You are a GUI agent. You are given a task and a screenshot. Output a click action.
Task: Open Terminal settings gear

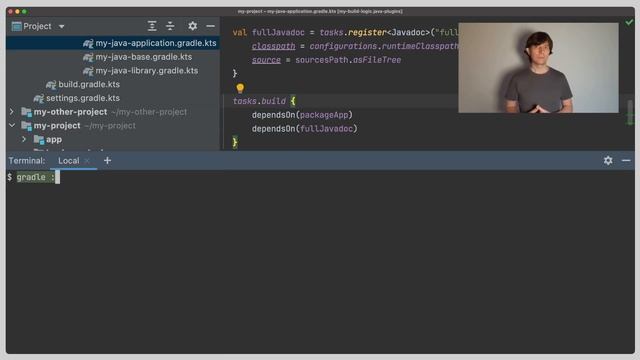[608, 160]
